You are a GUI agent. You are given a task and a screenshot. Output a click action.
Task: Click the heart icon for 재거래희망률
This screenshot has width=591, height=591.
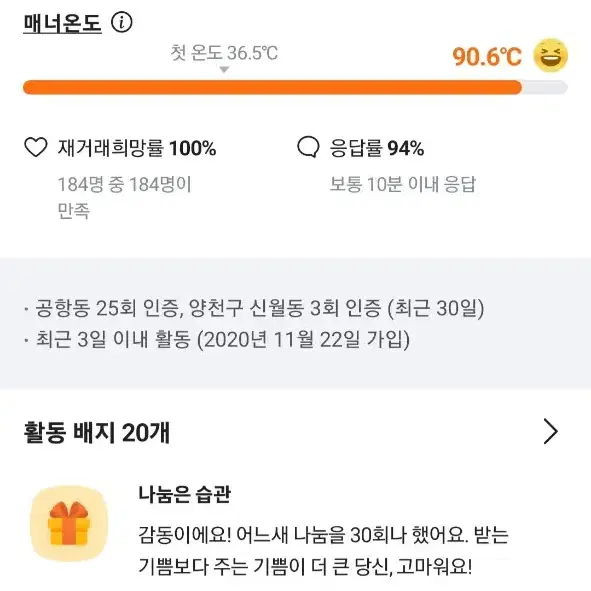[x=36, y=147]
